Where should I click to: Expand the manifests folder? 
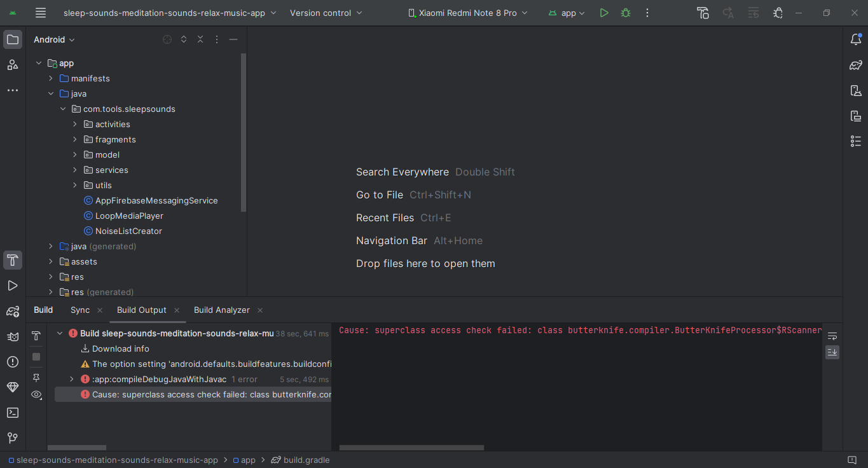51,78
